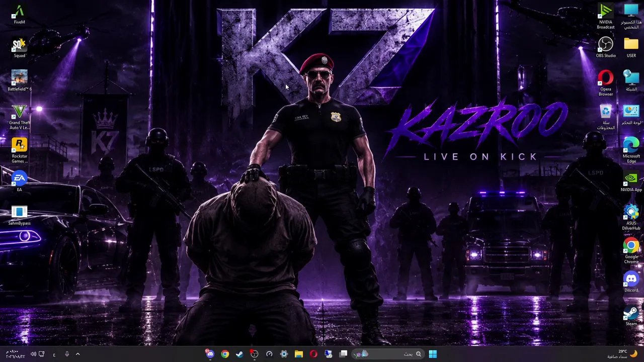
Task: Select the Microsoft Edge desktop icon
Action: click(x=631, y=151)
